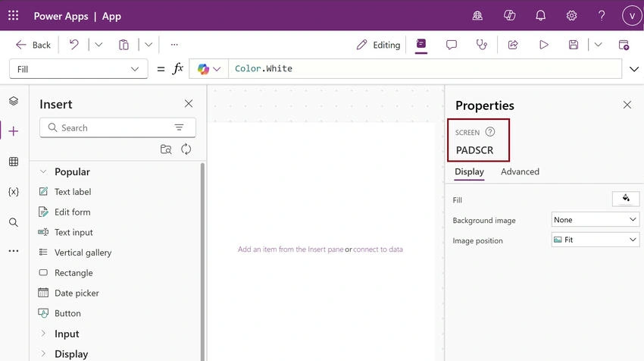
Task: Expand the undo dropdown arrow
Action: click(x=98, y=45)
